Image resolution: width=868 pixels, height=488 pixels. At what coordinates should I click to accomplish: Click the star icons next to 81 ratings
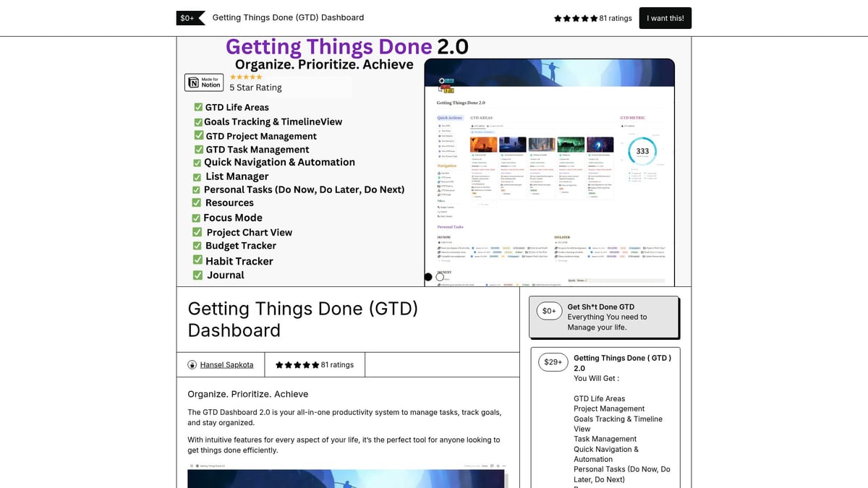tap(575, 18)
